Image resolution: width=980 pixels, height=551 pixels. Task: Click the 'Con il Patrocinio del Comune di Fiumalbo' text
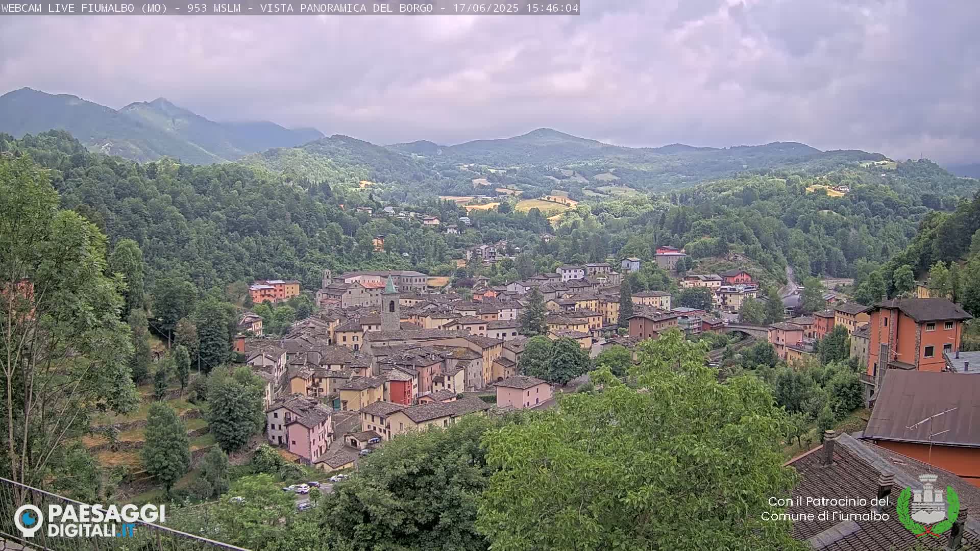click(x=825, y=509)
